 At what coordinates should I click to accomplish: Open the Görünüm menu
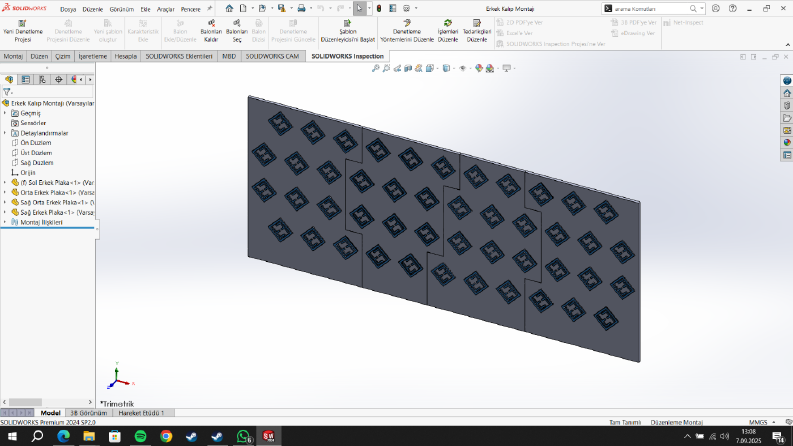click(122, 9)
